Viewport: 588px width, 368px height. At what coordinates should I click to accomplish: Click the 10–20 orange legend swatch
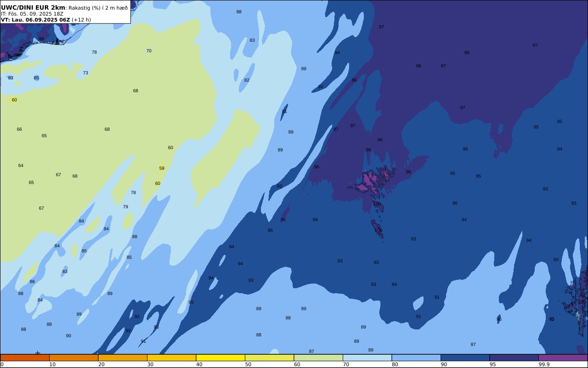click(73, 357)
